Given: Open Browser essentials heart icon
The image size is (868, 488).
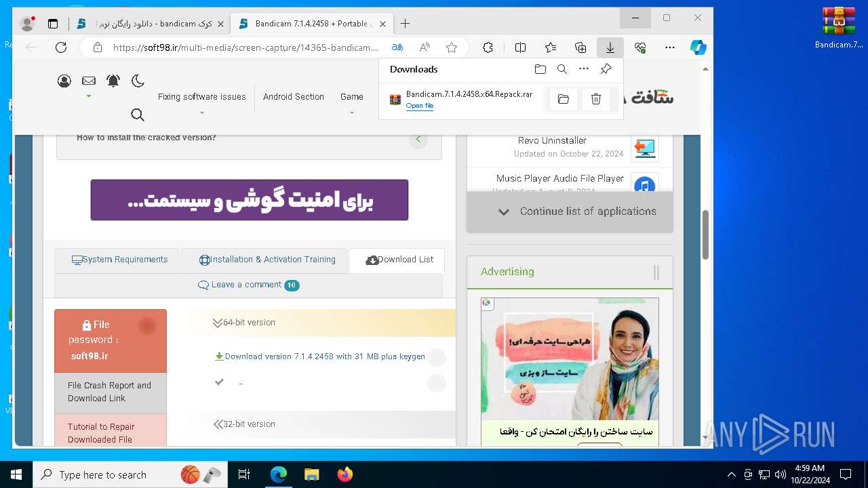Looking at the screenshot, I should pos(640,47).
